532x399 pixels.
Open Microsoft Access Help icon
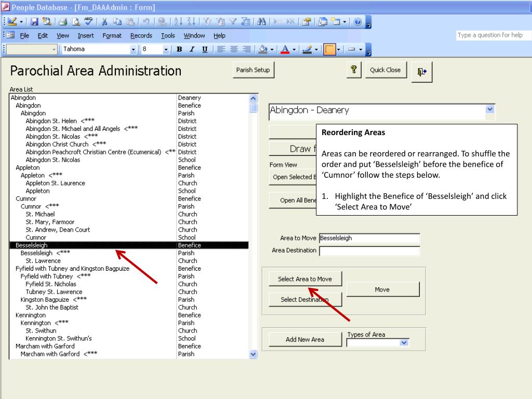pyautogui.click(x=357, y=22)
